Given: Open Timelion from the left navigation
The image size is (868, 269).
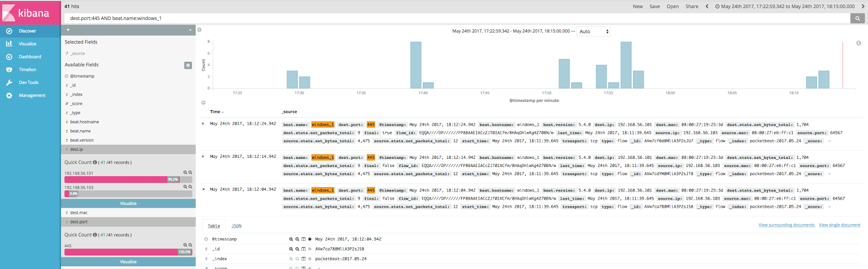Looking at the screenshot, I should [x=27, y=70].
